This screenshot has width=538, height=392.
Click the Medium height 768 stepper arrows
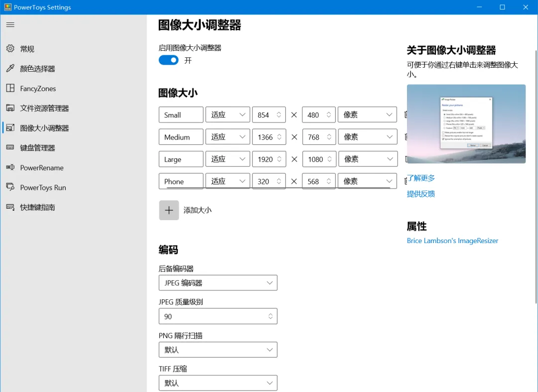tap(329, 137)
